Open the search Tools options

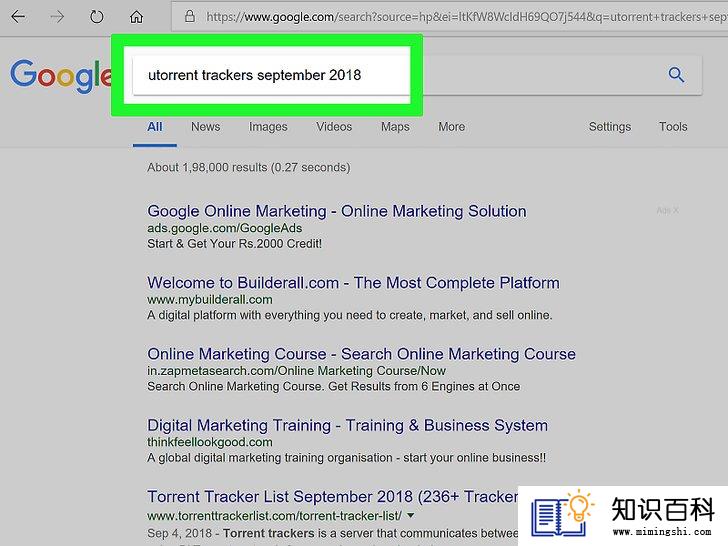(x=673, y=127)
